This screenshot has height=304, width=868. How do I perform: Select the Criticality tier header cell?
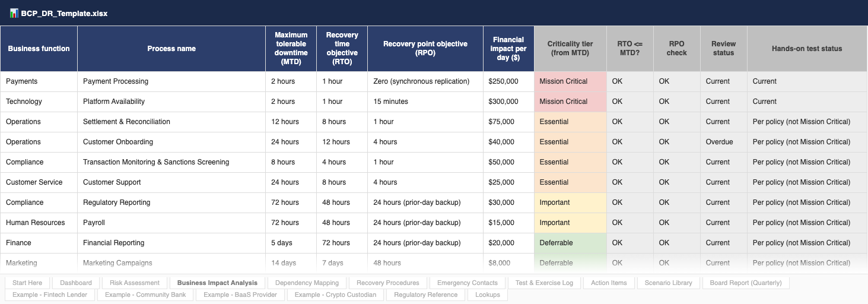coord(570,49)
